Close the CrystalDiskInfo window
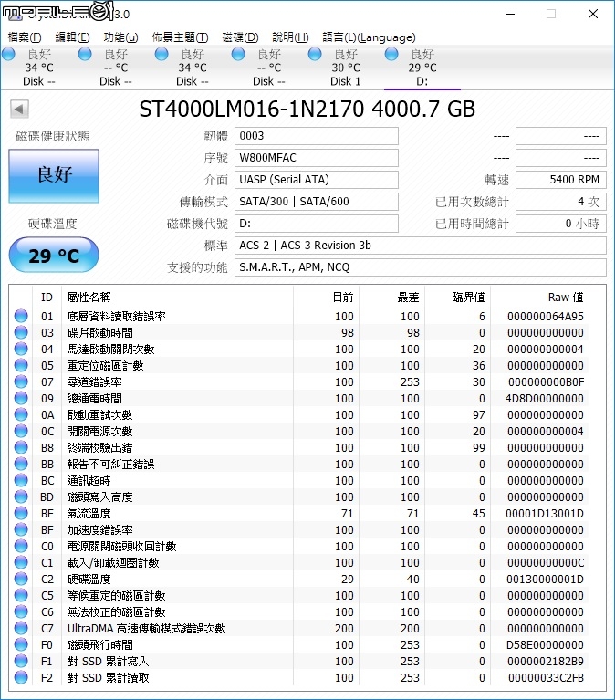 (x=593, y=14)
